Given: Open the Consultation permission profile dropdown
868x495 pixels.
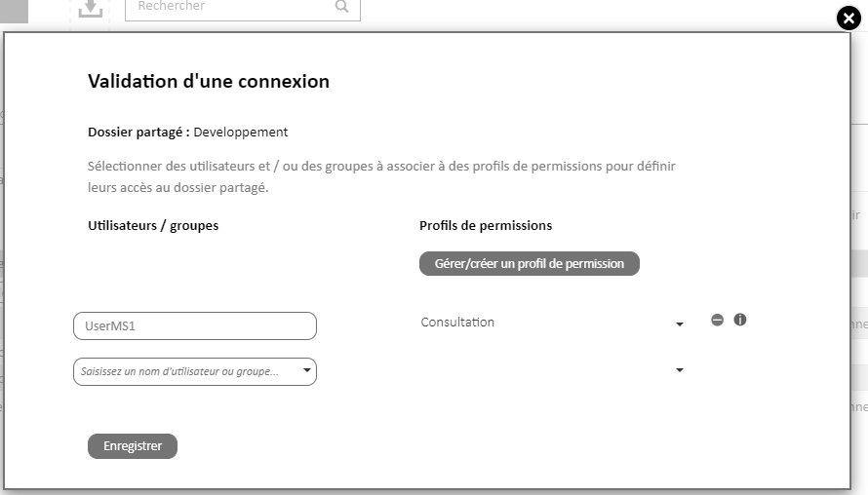Looking at the screenshot, I should tap(552, 323).
